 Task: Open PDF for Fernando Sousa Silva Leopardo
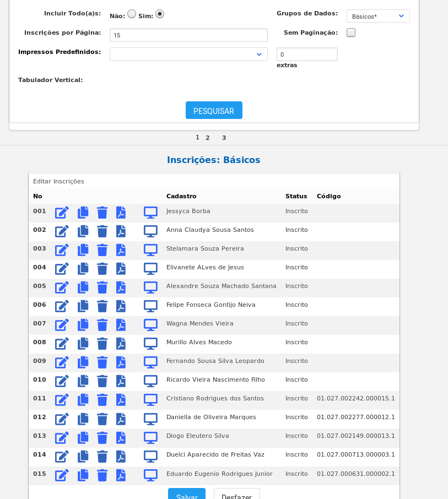[x=121, y=362]
